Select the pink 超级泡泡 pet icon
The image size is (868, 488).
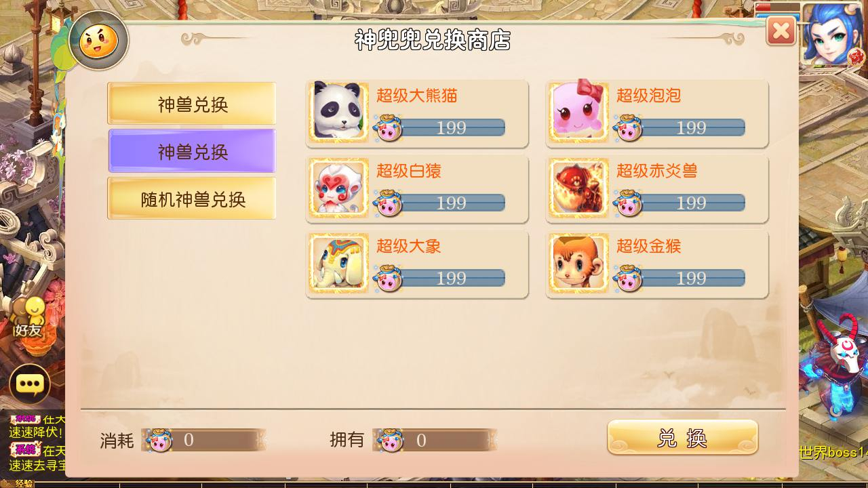pyautogui.click(x=578, y=112)
